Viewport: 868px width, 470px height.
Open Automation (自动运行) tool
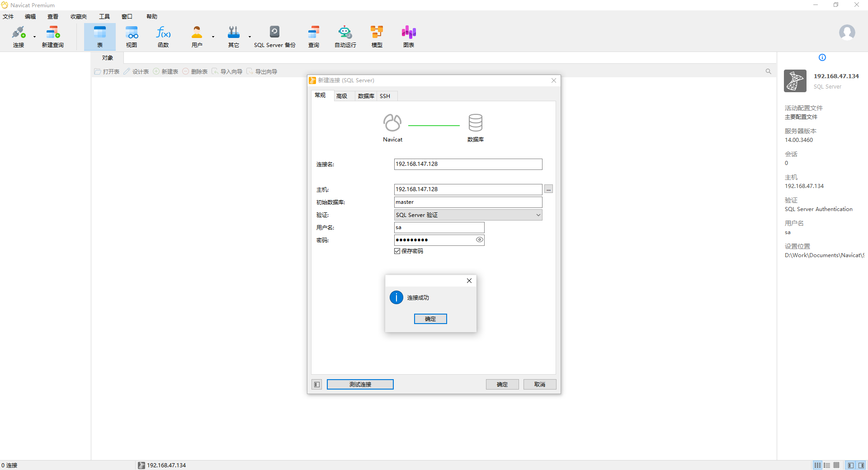point(345,37)
